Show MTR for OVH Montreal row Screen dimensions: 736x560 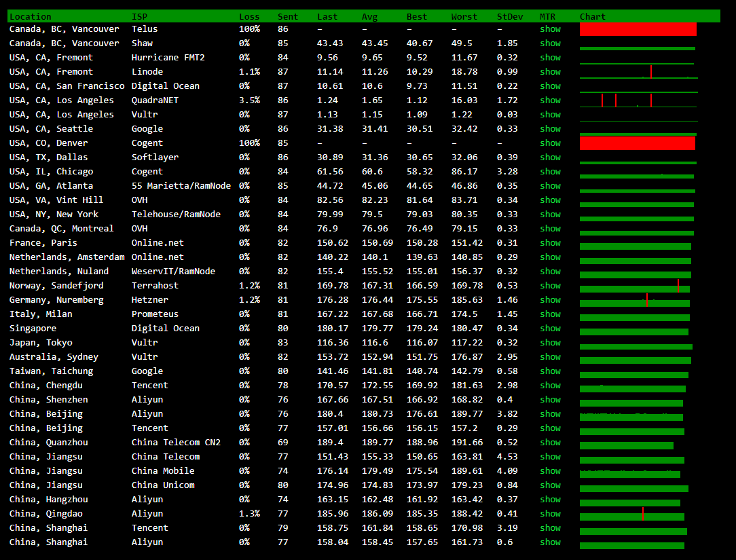pyautogui.click(x=550, y=229)
